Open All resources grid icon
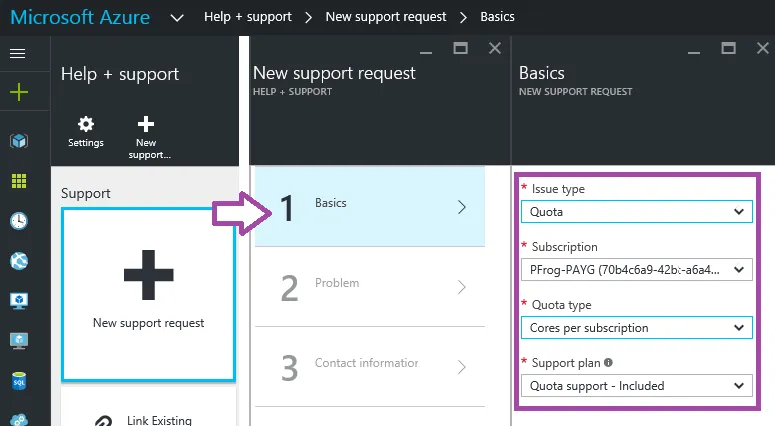This screenshot has width=775, height=426. tap(18, 181)
